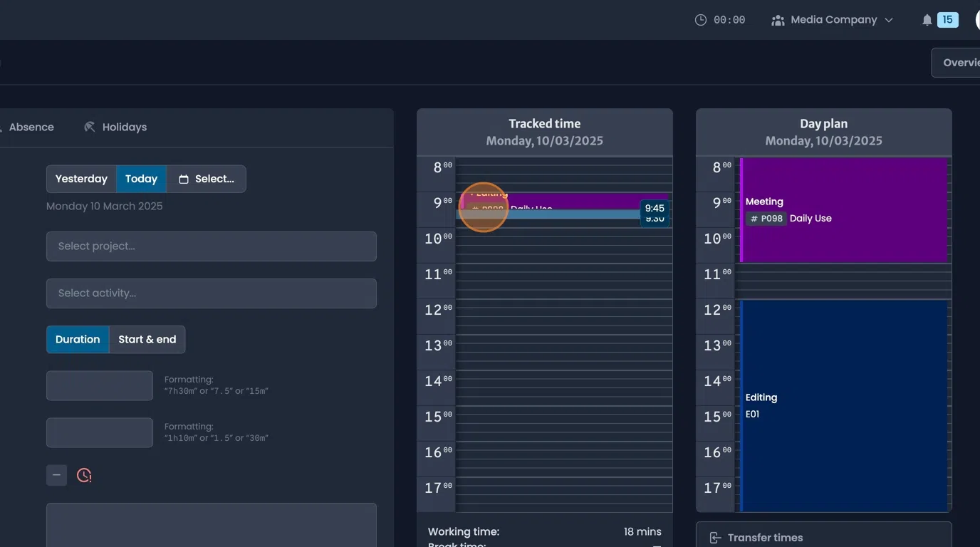Select the Duration entry mode
This screenshot has height=547, width=980.
coord(78,339)
